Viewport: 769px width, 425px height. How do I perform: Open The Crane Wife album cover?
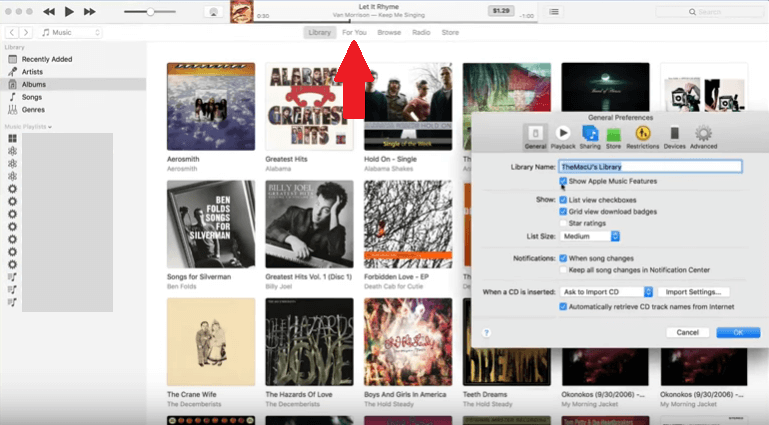[211, 342]
